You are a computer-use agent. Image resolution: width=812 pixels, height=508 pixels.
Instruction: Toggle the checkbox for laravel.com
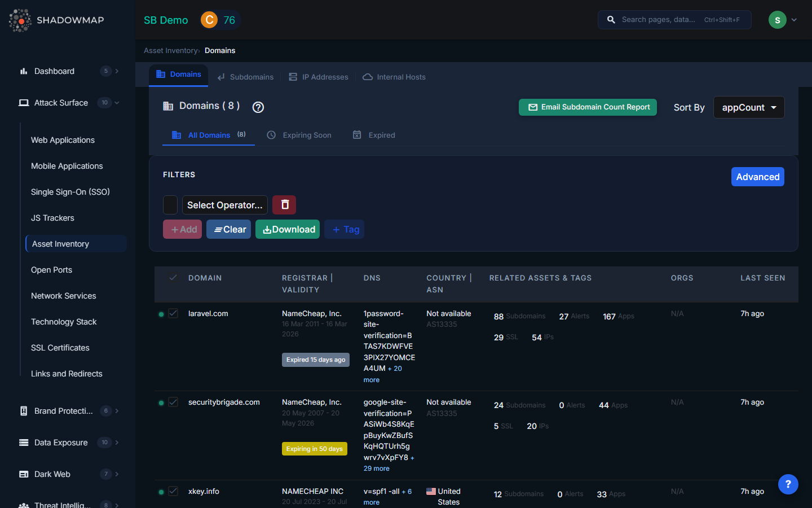(x=173, y=313)
